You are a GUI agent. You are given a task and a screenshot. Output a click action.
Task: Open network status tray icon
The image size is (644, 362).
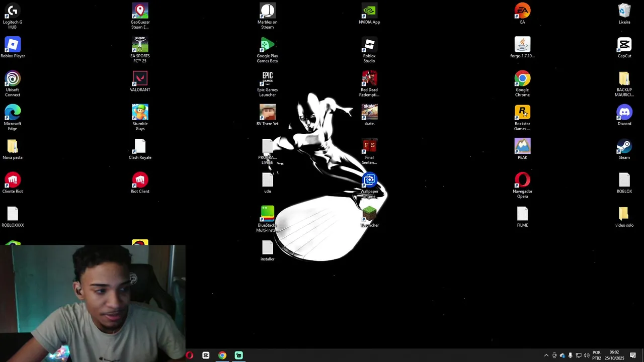click(x=578, y=355)
